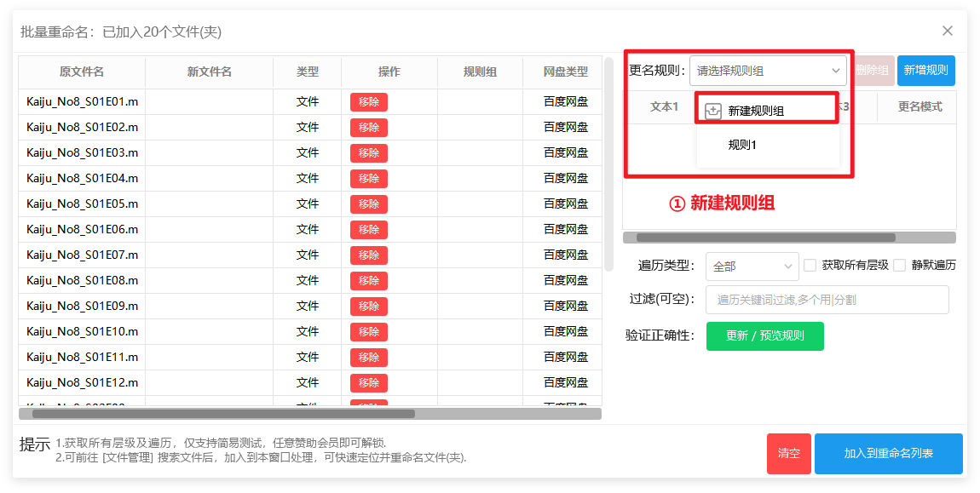Click the 原文件名 column header
Viewport: 980px width, 493px height.
pyautogui.click(x=82, y=72)
